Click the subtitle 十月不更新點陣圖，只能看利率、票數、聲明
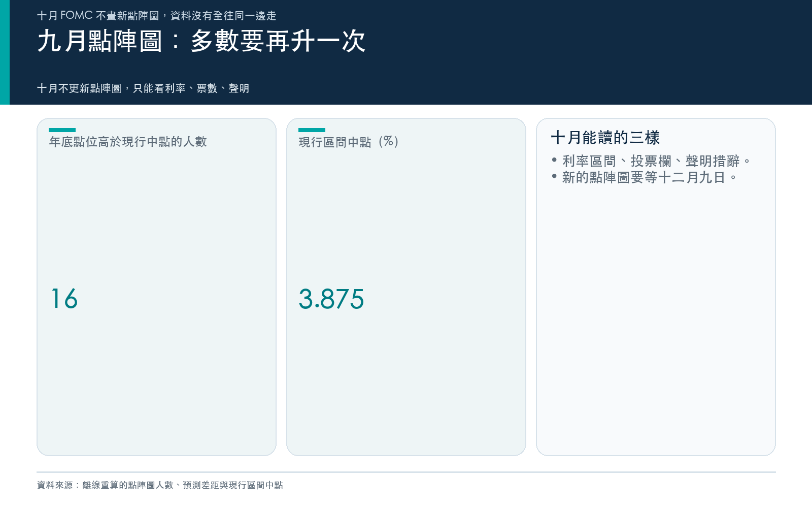The image size is (812, 508). pyautogui.click(x=143, y=88)
